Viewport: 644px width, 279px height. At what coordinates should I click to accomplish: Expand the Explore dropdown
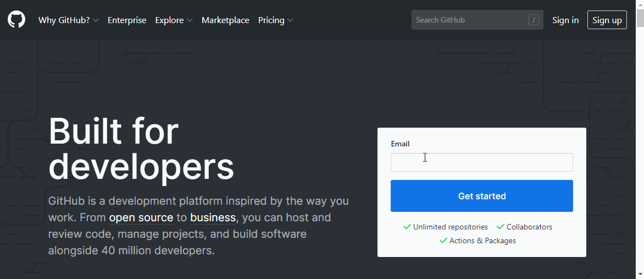click(174, 20)
